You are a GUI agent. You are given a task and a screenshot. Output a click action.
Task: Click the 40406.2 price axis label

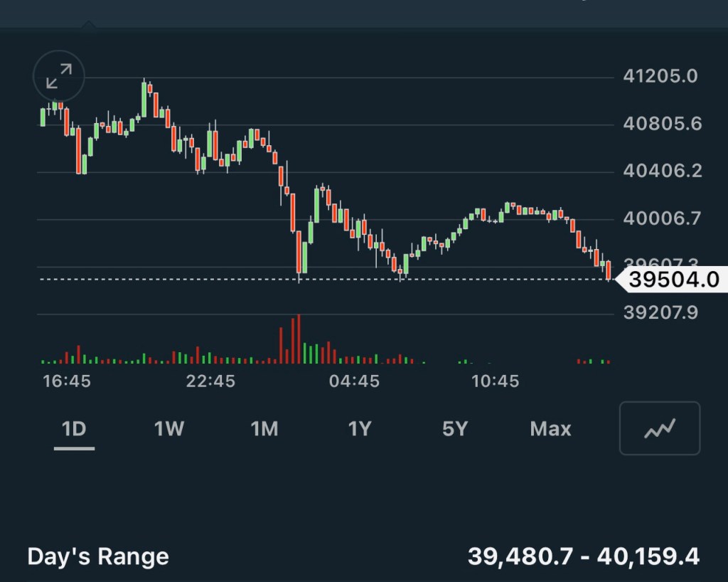pyautogui.click(x=662, y=171)
